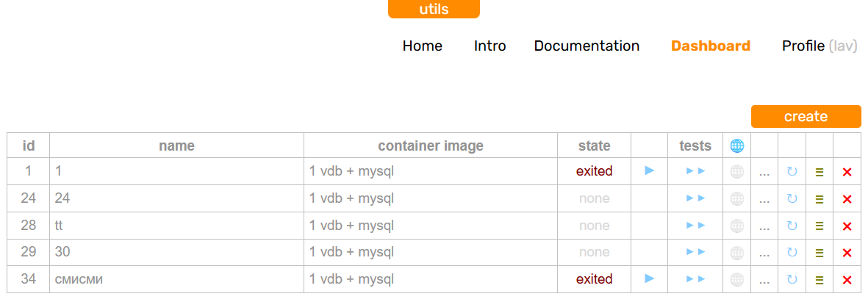Click the red X for row 1
Image resolution: width=868 pixels, height=302 pixels.
click(x=847, y=172)
